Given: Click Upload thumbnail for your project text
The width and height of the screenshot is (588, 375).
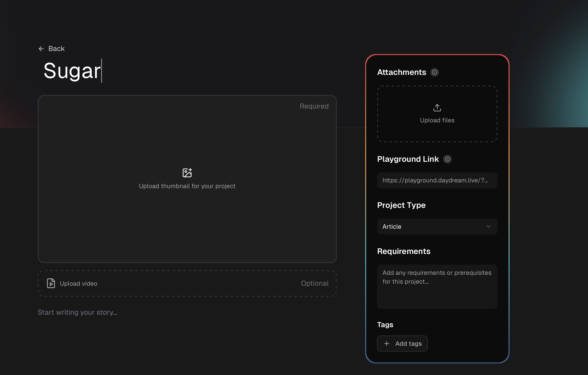Looking at the screenshot, I should tap(187, 186).
